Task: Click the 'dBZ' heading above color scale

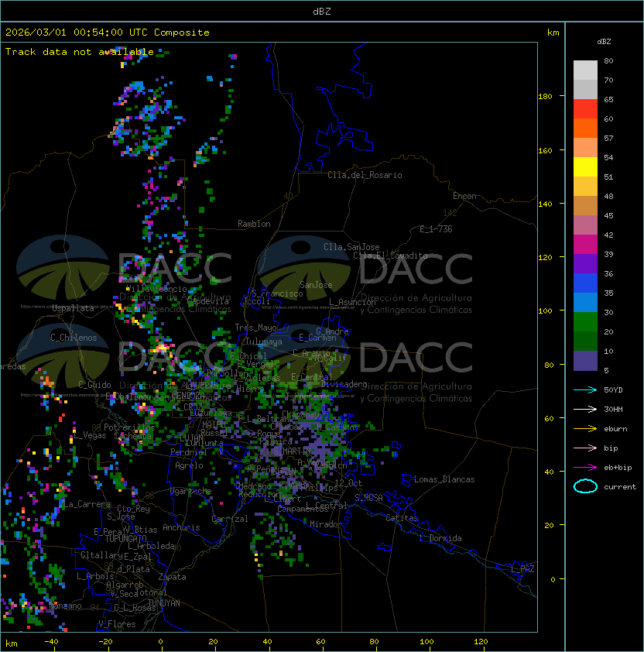Action: pyautogui.click(x=604, y=42)
